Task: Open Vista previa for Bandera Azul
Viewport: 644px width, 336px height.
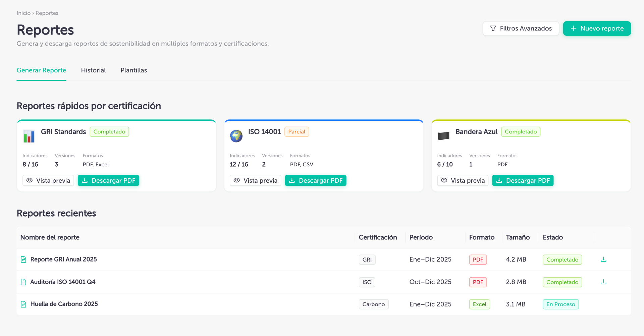Action: pyautogui.click(x=463, y=180)
